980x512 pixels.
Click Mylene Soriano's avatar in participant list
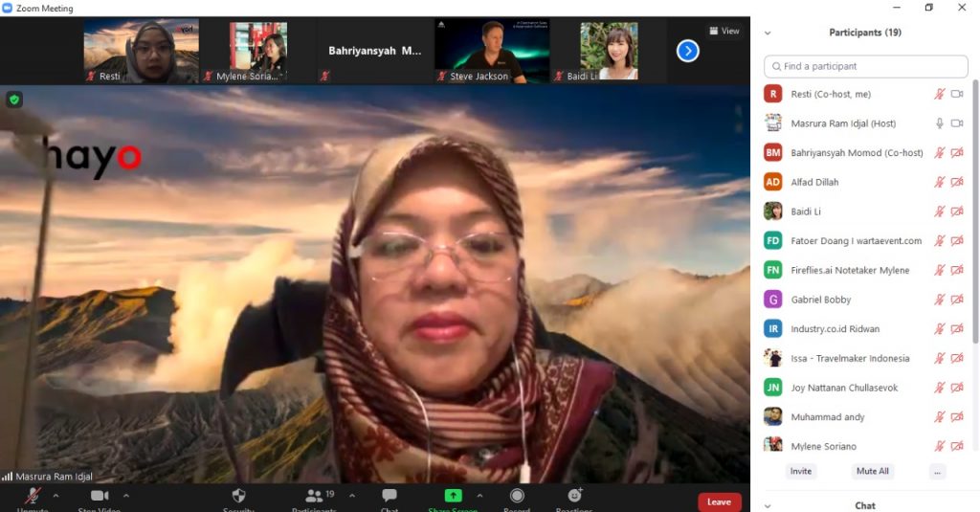[x=773, y=445]
